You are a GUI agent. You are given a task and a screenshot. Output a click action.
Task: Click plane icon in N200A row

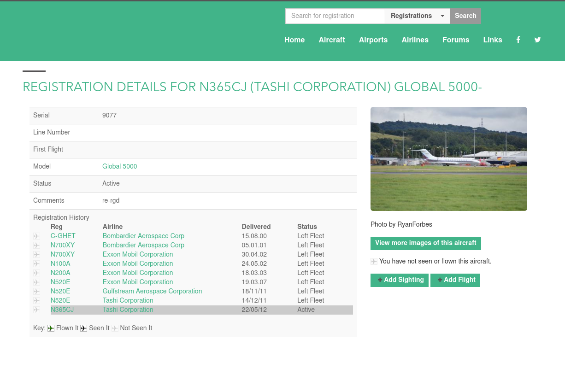point(36,273)
